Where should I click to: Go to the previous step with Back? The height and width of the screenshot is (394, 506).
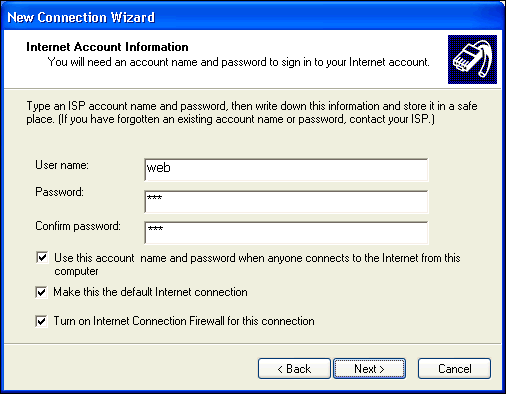coord(294,369)
